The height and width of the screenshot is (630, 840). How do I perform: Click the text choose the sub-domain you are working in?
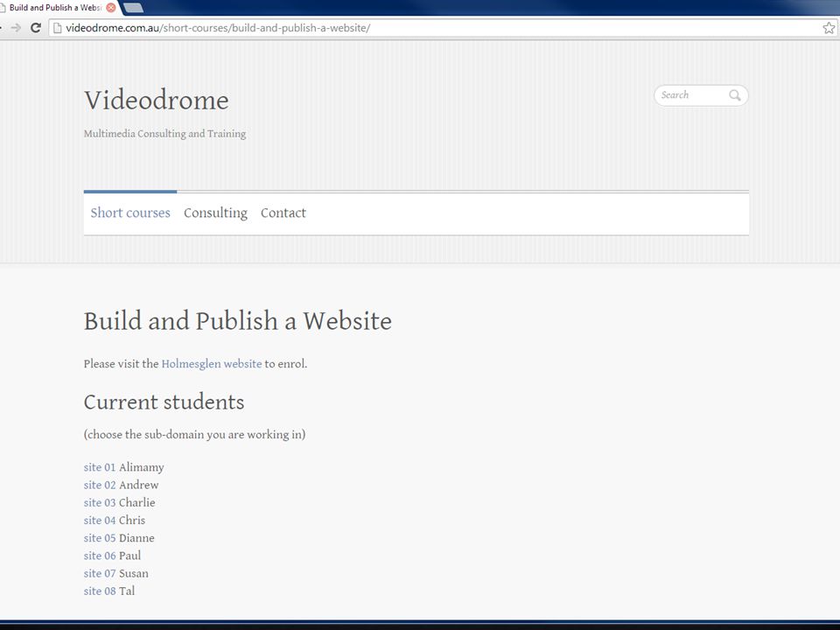tap(194, 435)
